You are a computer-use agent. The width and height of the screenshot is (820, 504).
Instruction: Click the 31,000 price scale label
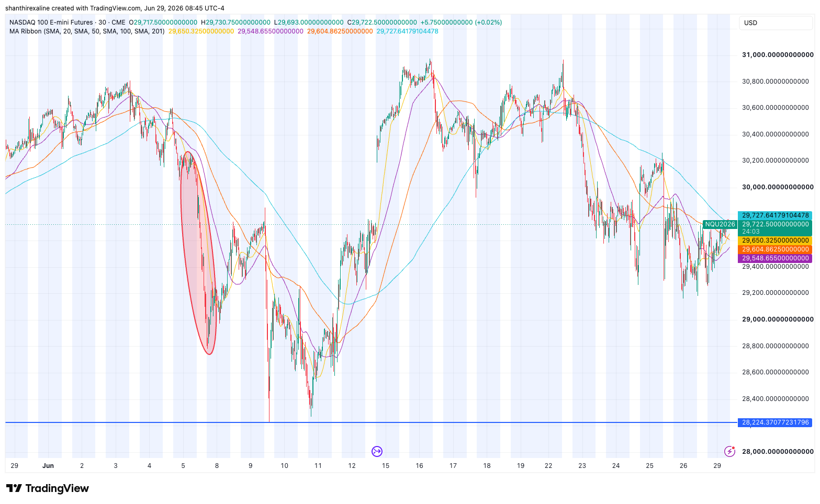778,55
